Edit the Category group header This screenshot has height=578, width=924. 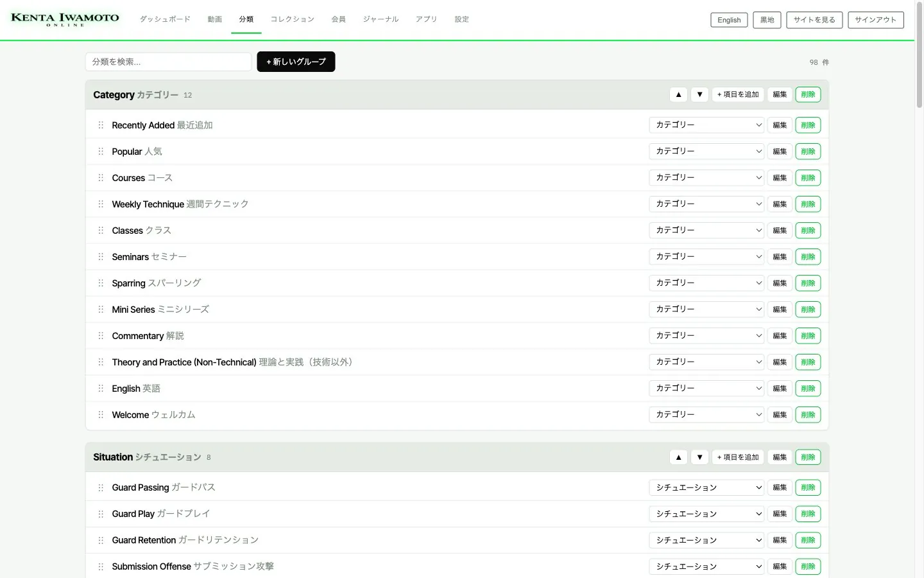[x=780, y=94]
